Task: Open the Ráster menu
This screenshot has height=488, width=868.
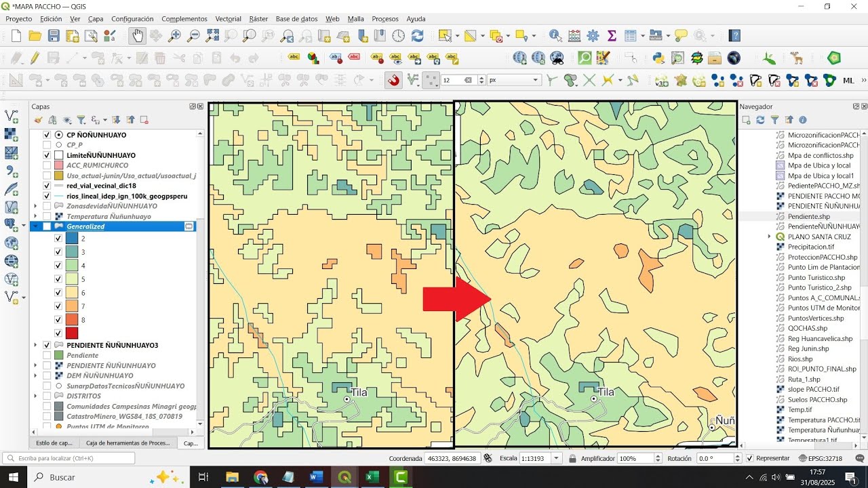Action: (x=258, y=19)
